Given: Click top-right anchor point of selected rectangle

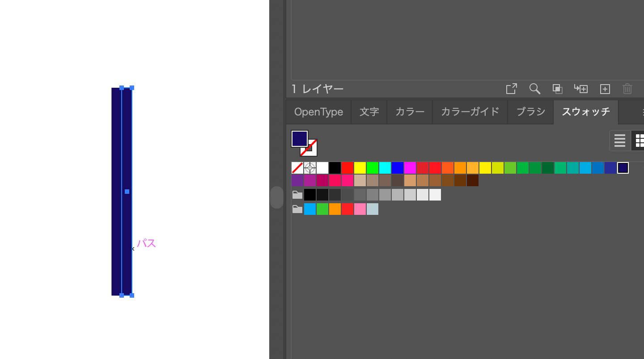Looking at the screenshot, I should pos(132,88).
